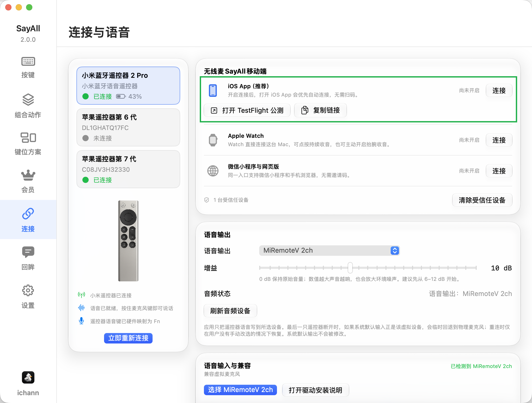Viewport: 532px width, 403px height.
Task: Click the 1 台受信任设备 text
Action: (x=231, y=200)
